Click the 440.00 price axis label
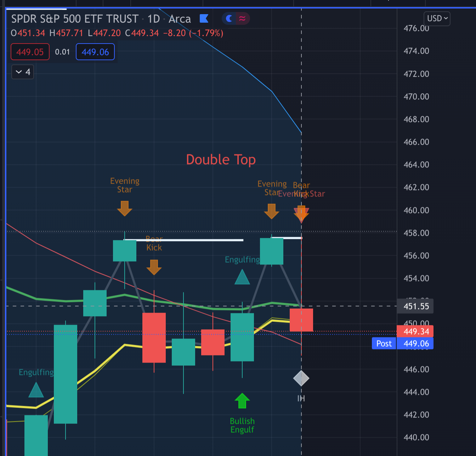This screenshot has width=476, height=456. 416,437
